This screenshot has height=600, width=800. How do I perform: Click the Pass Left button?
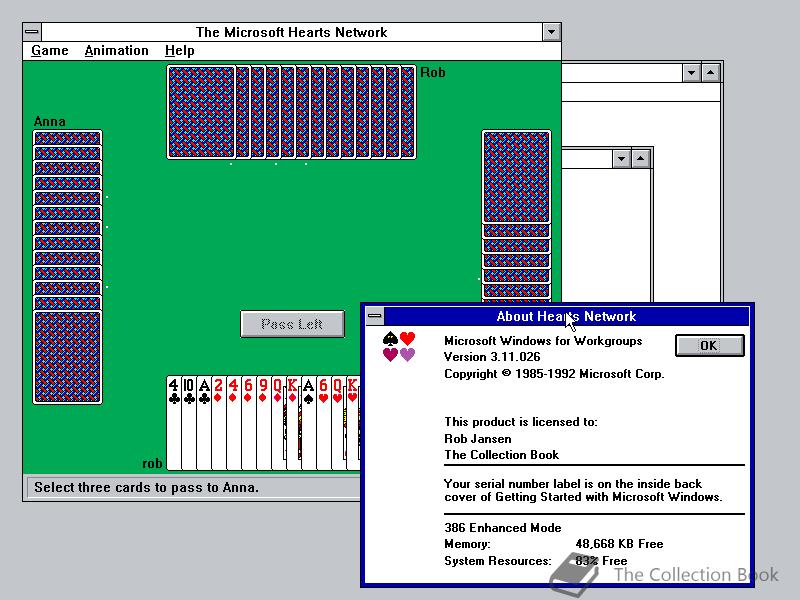[292, 324]
